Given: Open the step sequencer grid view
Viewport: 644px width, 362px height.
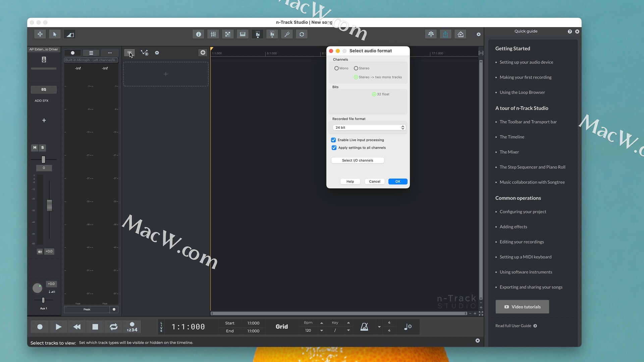Looking at the screenshot, I should 228,34.
